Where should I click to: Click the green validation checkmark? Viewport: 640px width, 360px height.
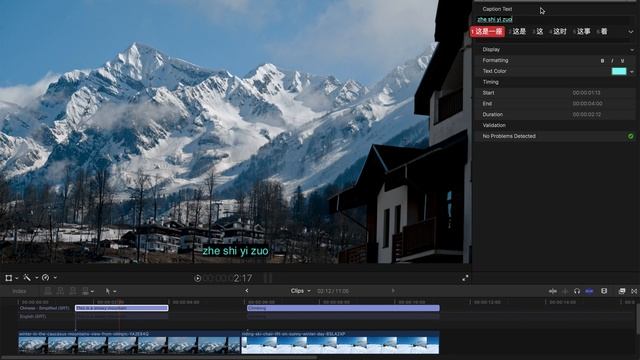(631, 136)
